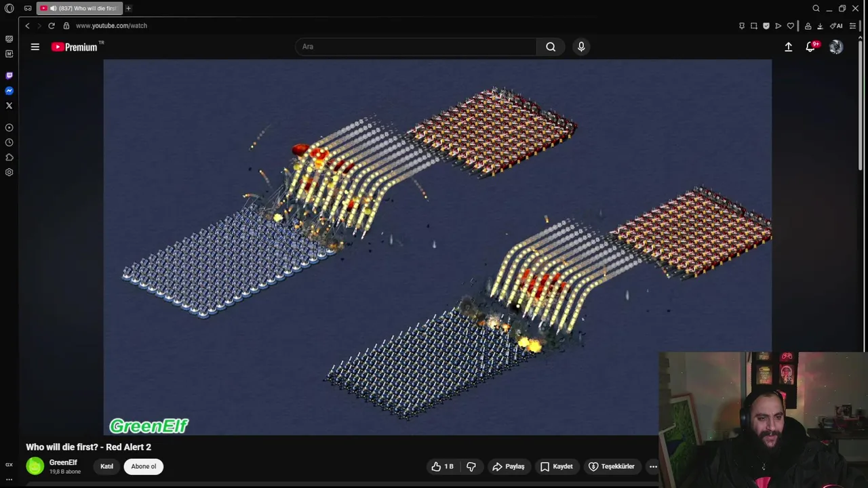This screenshot has width=868, height=488.
Task: Open the GreenElf channel avatar
Action: click(35, 466)
